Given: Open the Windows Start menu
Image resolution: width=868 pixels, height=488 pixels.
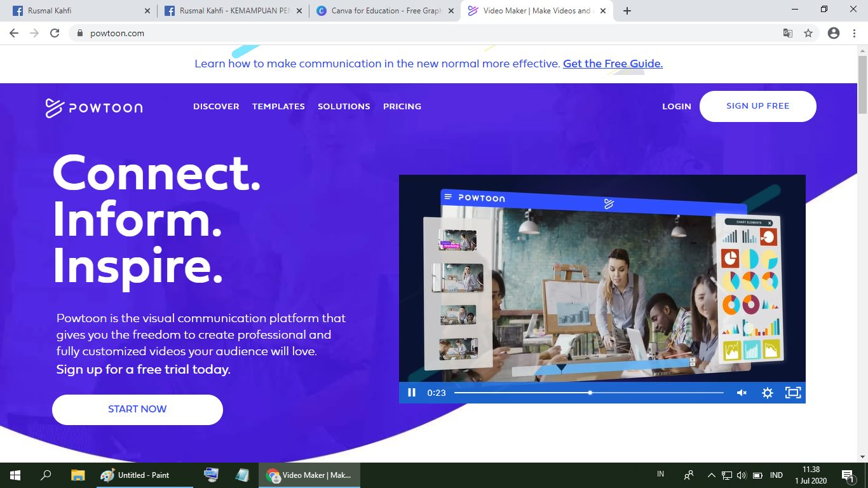Looking at the screenshot, I should coord(15,475).
